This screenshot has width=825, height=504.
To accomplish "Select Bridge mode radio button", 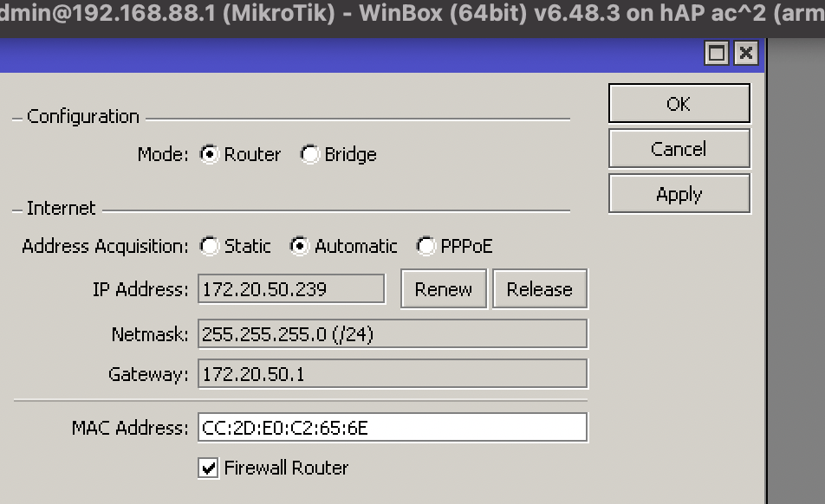I will (x=309, y=154).
